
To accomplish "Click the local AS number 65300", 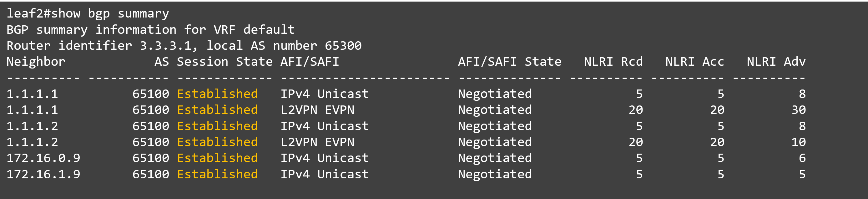I will click(343, 46).
